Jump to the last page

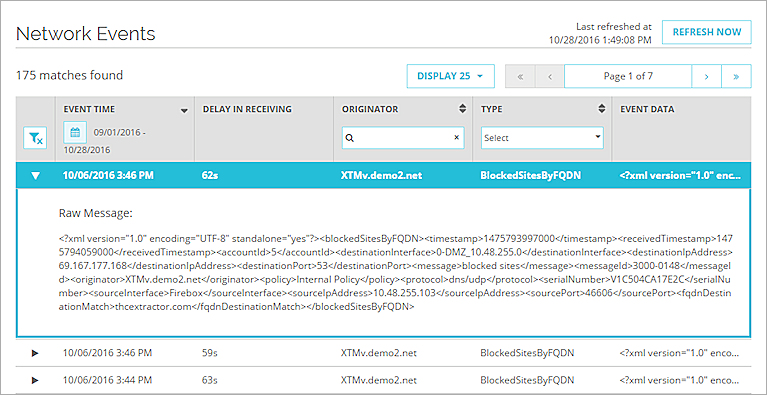736,76
